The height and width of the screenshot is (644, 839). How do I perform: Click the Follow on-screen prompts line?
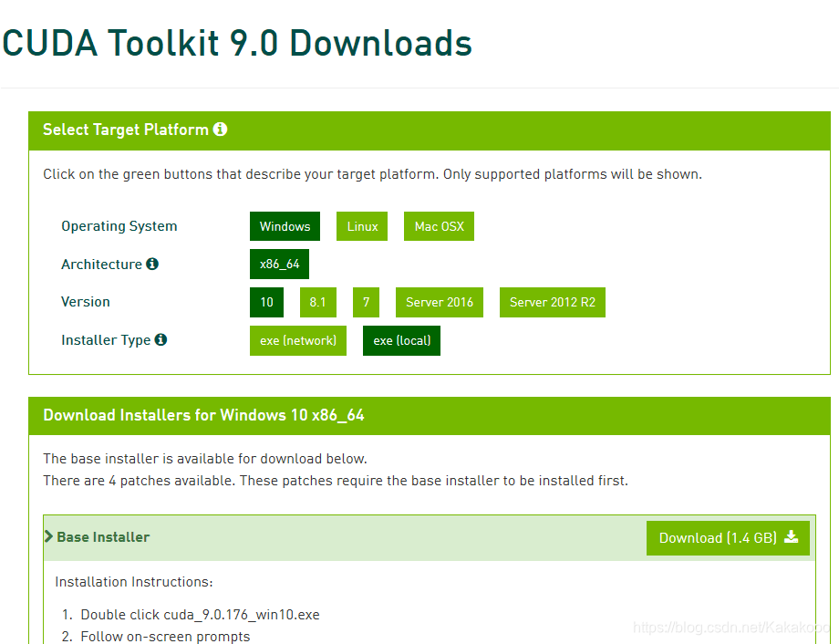click(x=165, y=637)
